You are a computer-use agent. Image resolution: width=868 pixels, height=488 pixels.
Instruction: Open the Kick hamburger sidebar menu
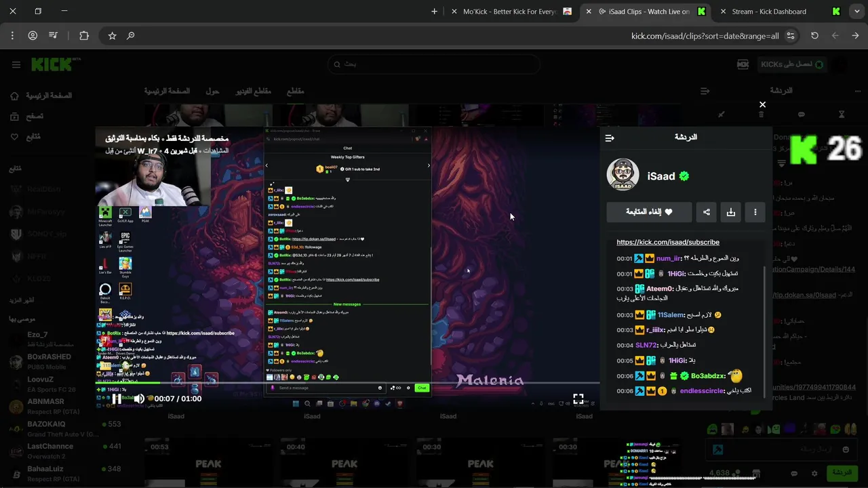tap(16, 64)
